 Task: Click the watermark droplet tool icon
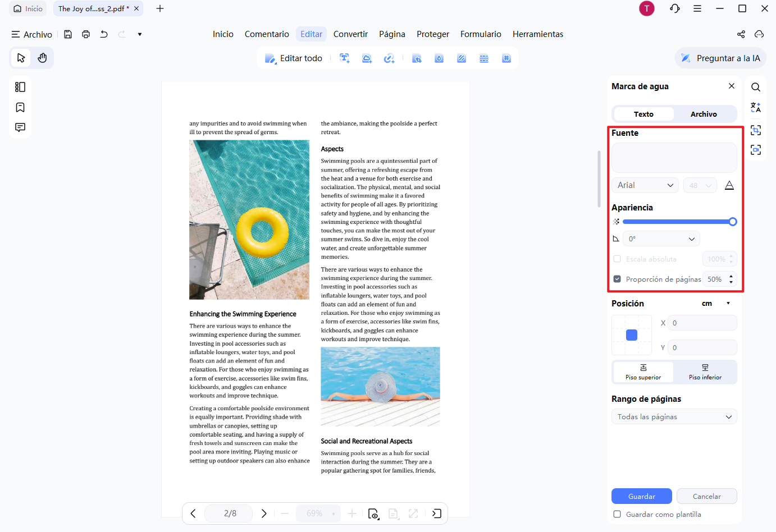click(x=439, y=58)
